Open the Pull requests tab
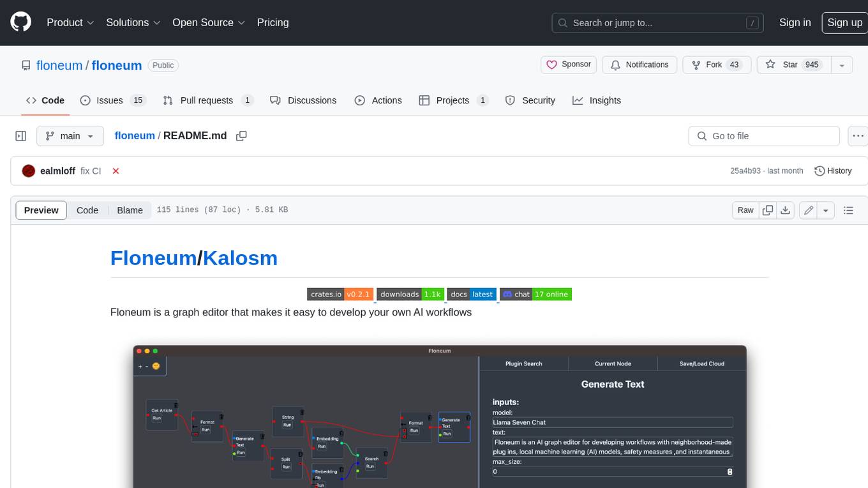The height and width of the screenshot is (488, 868). point(208,100)
